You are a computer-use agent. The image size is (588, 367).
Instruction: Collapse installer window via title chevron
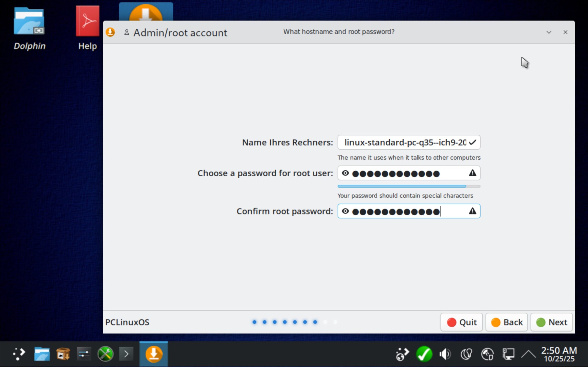pos(549,32)
